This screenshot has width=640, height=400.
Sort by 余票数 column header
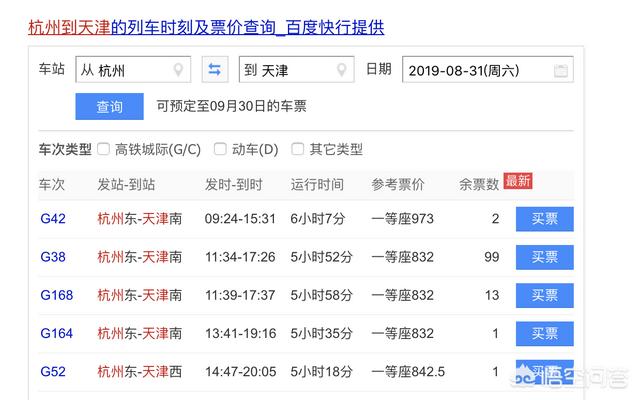478,185
